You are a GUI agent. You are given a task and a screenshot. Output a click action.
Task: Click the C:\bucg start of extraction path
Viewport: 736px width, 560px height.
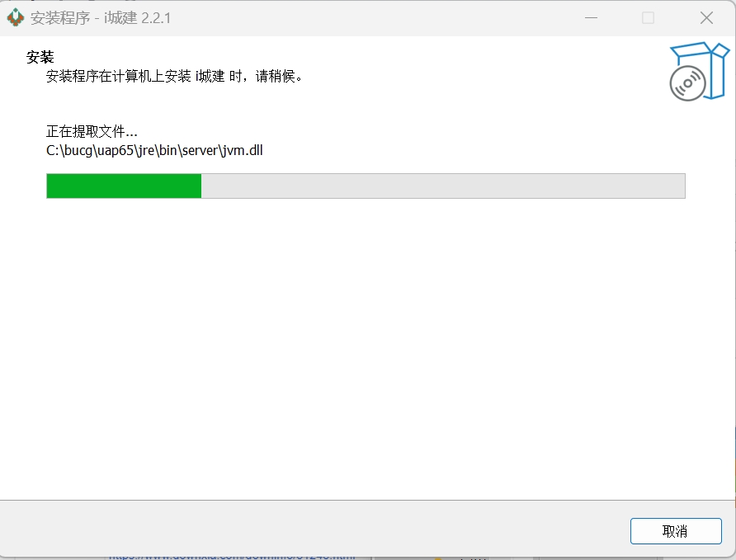click(69, 151)
